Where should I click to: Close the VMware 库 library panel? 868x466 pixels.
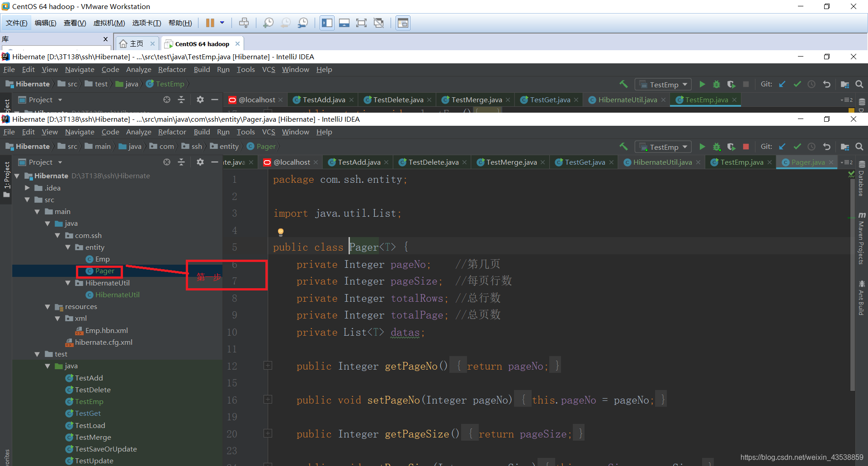[105, 39]
